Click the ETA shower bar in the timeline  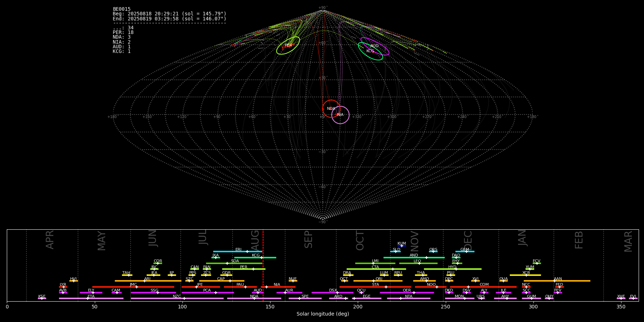[x=91, y=298]
